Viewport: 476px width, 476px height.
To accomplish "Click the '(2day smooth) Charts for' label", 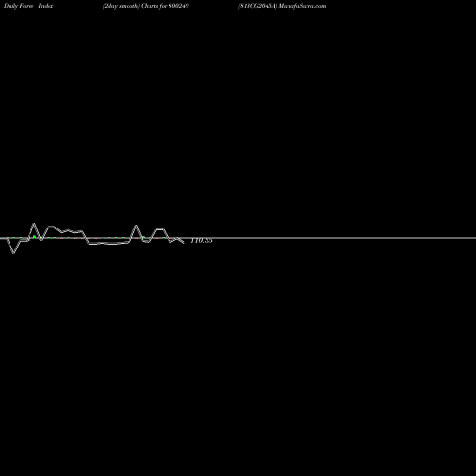I will (x=134, y=6).
